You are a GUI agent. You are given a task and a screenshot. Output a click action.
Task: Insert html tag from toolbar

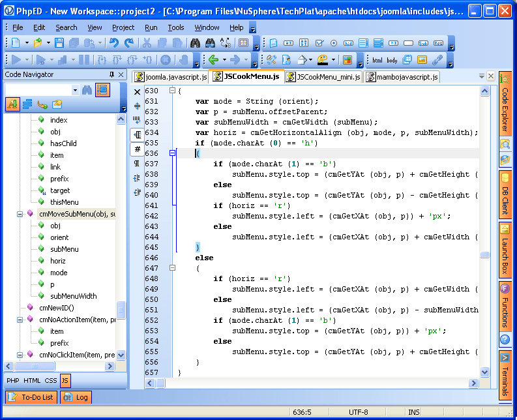point(377,61)
